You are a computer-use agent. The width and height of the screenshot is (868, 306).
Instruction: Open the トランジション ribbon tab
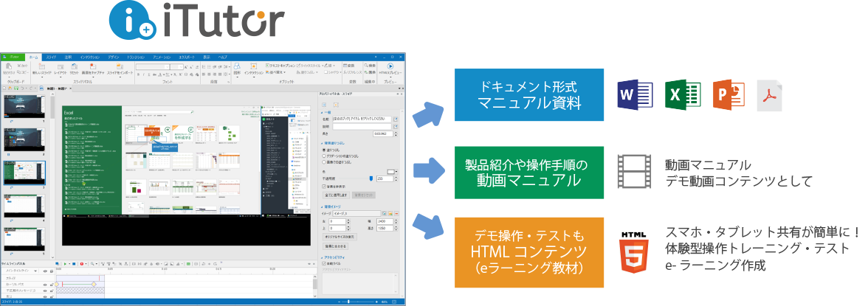pyautogui.click(x=136, y=58)
